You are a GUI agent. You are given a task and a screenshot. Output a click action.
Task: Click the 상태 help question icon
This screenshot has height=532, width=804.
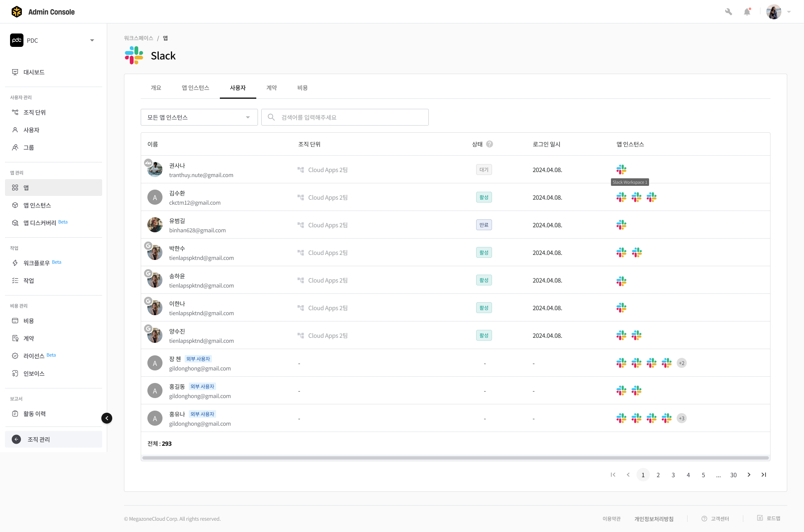(x=490, y=144)
